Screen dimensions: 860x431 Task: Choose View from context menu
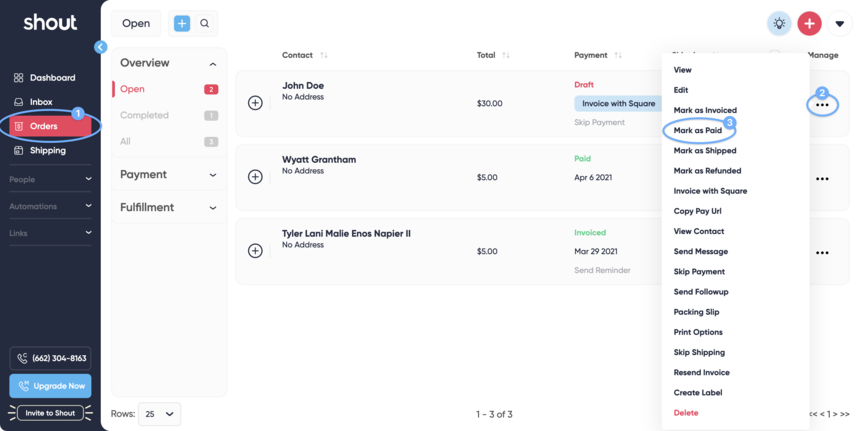pyautogui.click(x=682, y=70)
